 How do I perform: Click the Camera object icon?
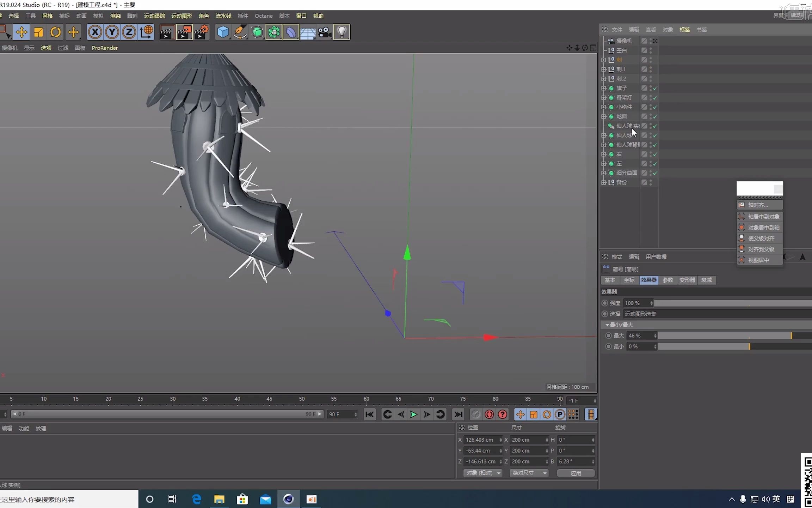[325, 32]
